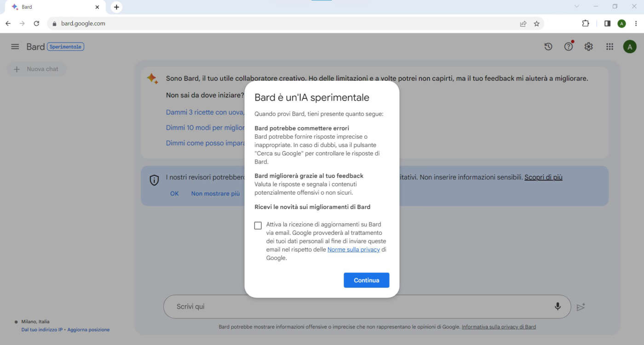
Task: Click Aggiorna posizione link
Action: [x=88, y=330]
